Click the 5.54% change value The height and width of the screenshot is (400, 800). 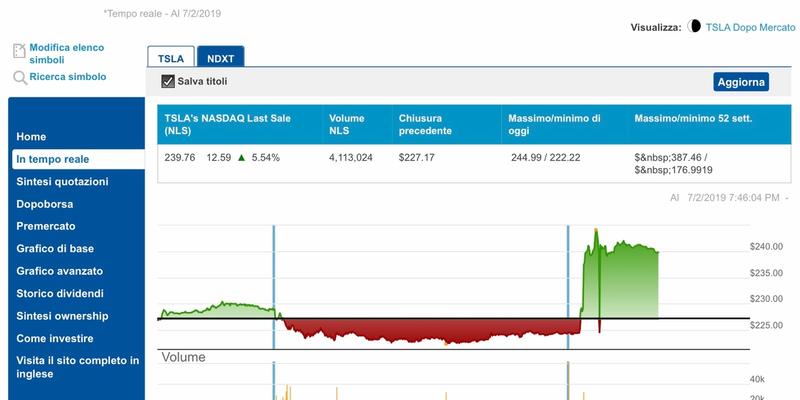pos(266,158)
